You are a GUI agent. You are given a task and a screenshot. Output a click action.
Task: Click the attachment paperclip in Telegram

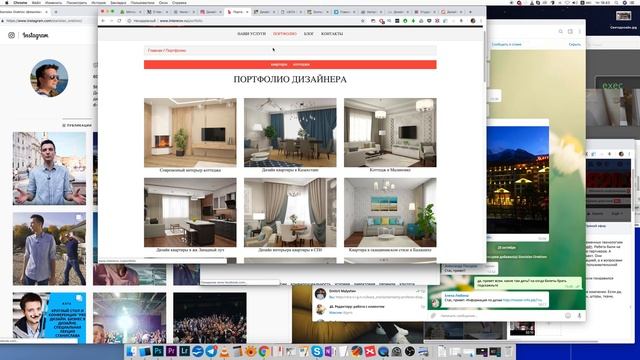pyautogui.click(x=433, y=316)
